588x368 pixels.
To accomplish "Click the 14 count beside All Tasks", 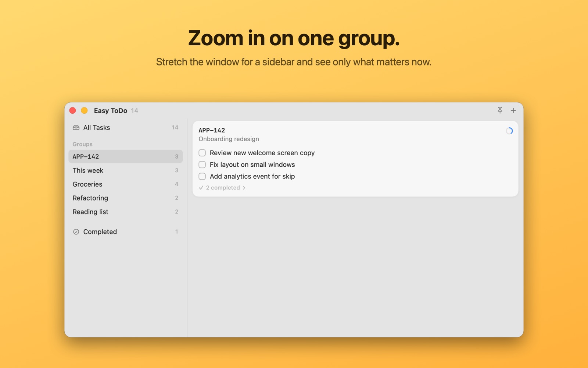I will 175,127.
